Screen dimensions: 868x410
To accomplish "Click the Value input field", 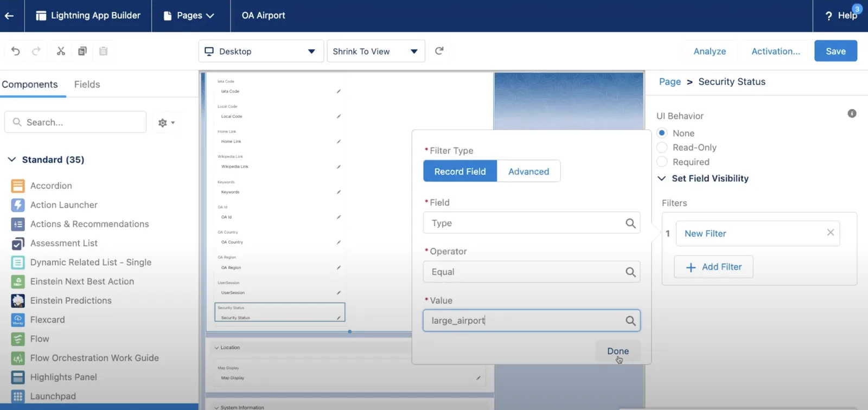I will click(531, 321).
